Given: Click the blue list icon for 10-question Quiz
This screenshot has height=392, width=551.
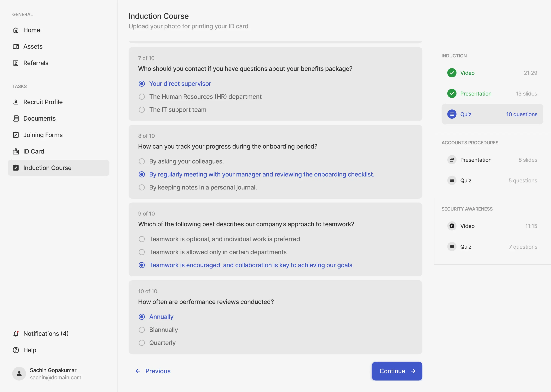Looking at the screenshot, I should [x=452, y=114].
